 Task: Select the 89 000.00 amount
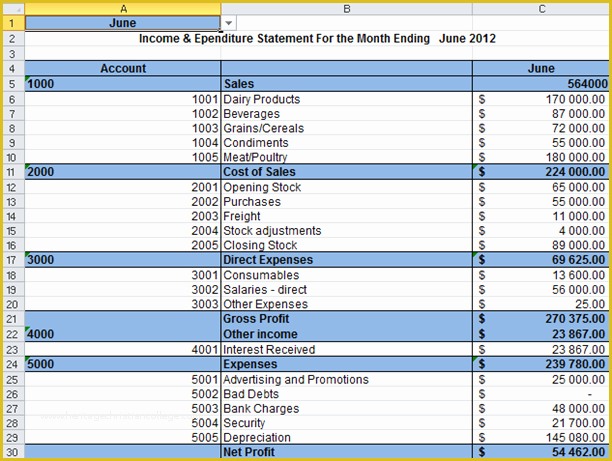(541, 245)
